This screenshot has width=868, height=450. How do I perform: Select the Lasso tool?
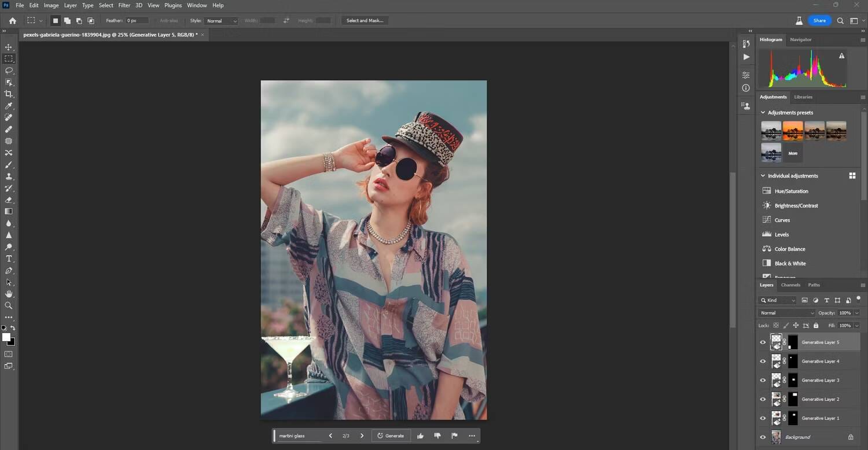tap(9, 71)
